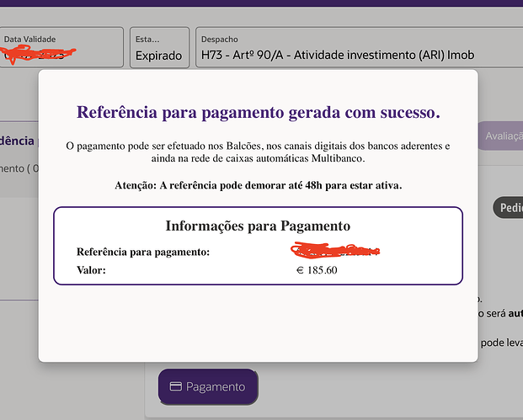Click the redacted payment reference number
Screen dimensions: 523x420
[x=334, y=251]
